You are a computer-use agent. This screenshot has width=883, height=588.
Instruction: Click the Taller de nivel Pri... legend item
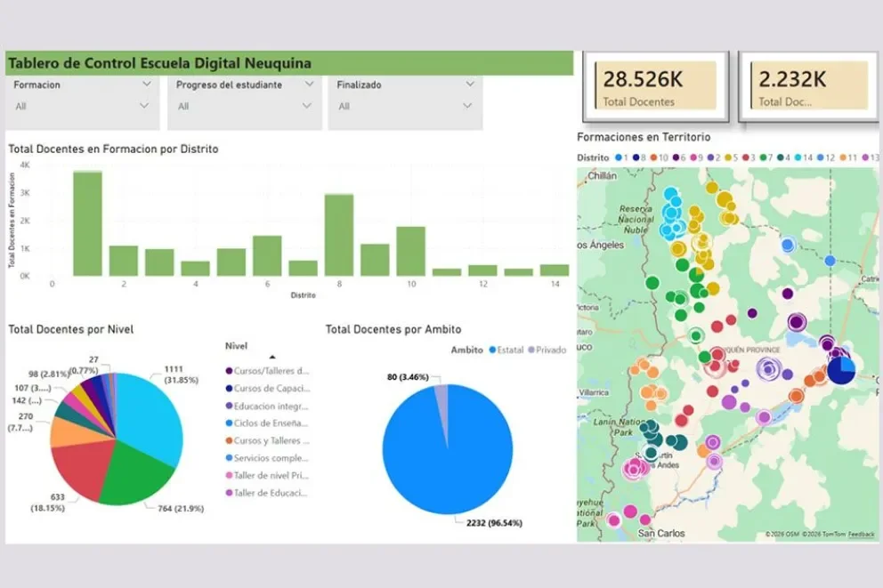pyautogui.click(x=267, y=475)
